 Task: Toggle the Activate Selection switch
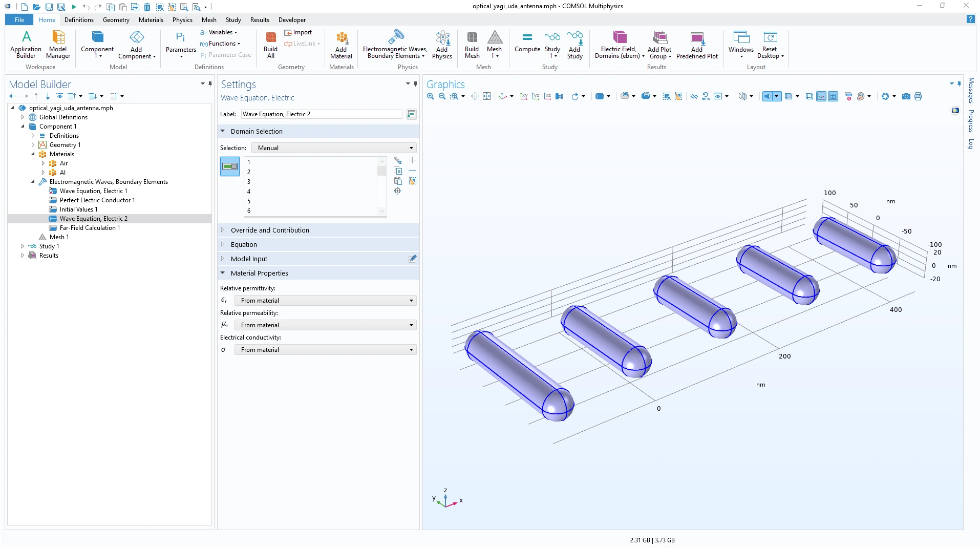230,166
